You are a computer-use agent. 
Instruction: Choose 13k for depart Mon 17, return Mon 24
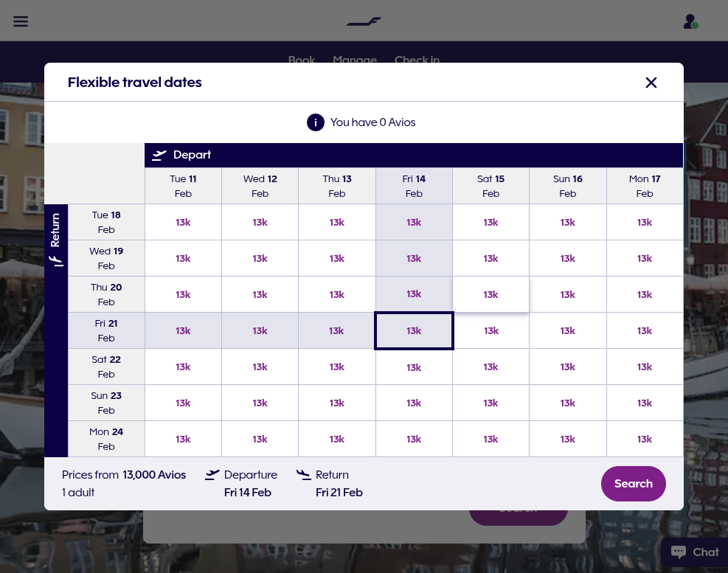click(x=645, y=439)
